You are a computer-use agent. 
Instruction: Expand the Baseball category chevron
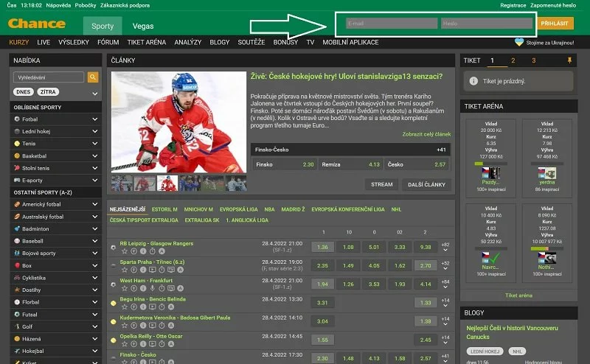pyautogui.click(x=95, y=241)
